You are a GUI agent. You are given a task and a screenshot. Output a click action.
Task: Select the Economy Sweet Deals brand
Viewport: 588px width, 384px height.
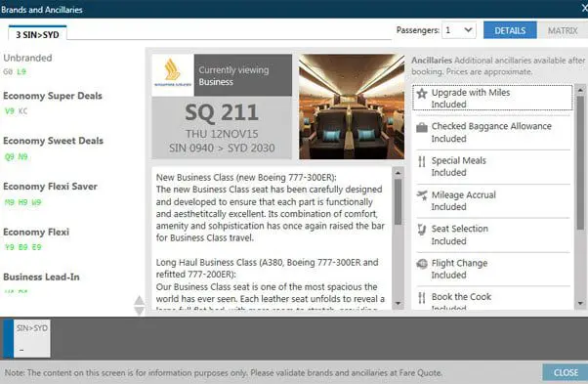(53, 141)
